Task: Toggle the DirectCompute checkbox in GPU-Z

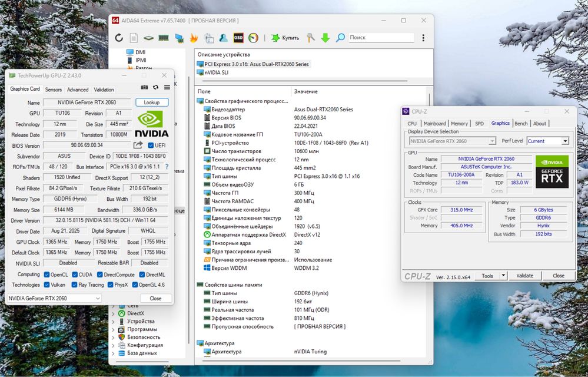Action: pos(99,275)
